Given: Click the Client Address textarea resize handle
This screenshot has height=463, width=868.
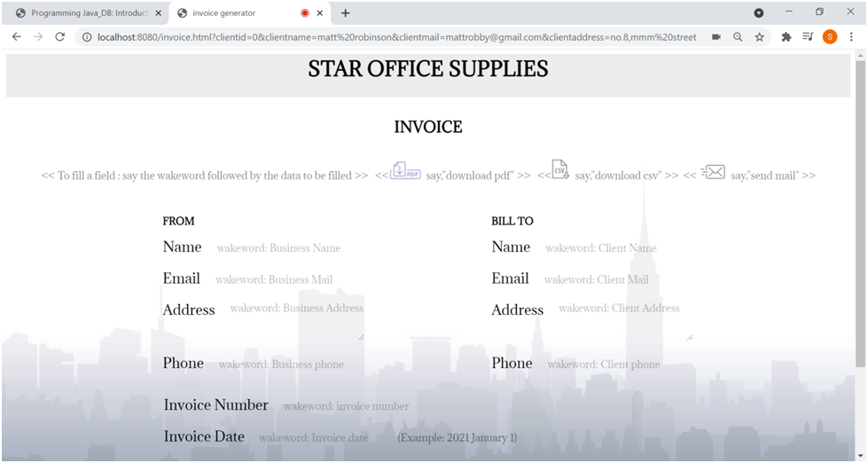Looking at the screenshot, I should tap(690, 337).
